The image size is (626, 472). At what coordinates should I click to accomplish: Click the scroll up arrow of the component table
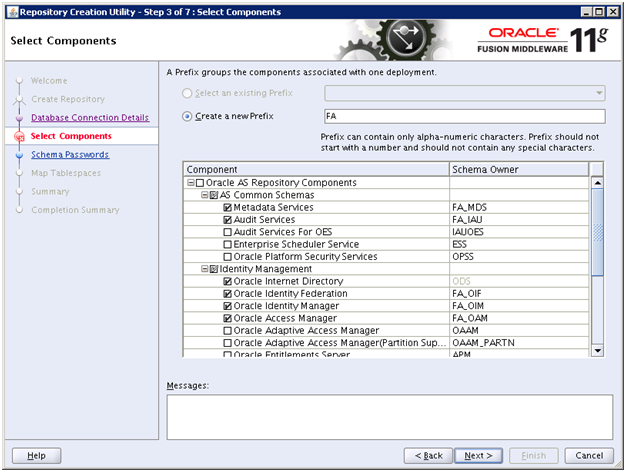(597, 182)
